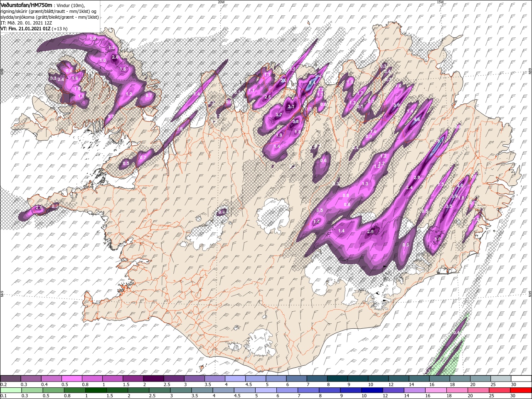Click the snow legend swatch between 0.2 and 0.3
The image size is (532, 399).
pyautogui.click(x=11, y=379)
